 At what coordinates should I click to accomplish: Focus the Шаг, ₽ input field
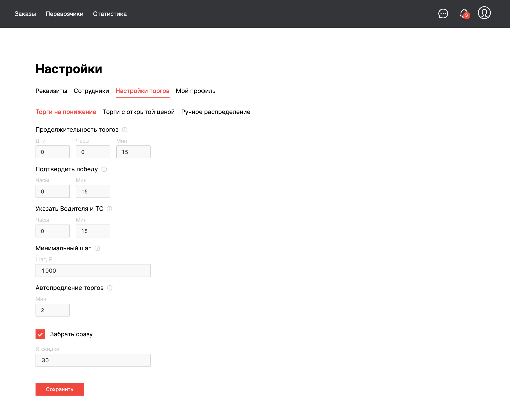93,271
